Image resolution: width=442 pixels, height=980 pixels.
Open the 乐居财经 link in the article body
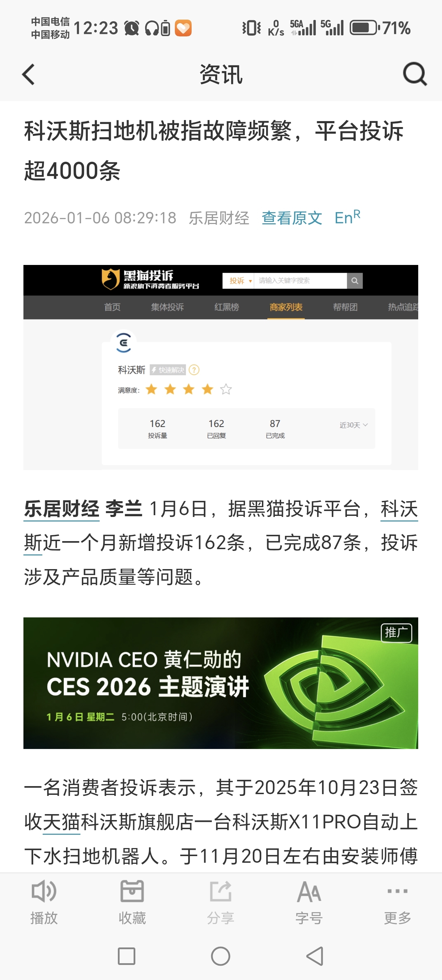pyautogui.click(x=62, y=509)
